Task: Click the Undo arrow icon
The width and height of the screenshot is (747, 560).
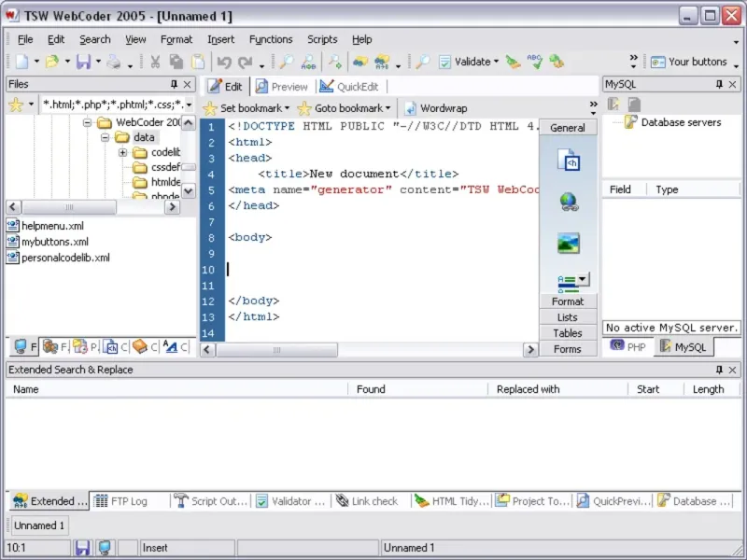Action: [224, 62]
